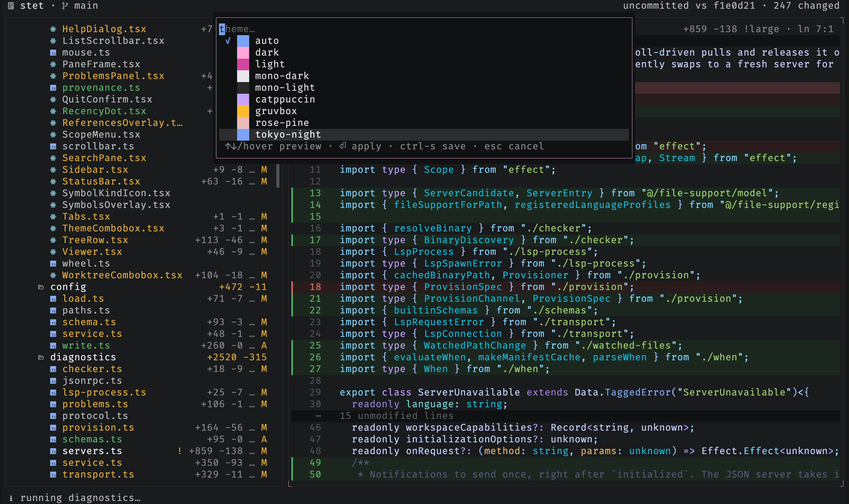The width and height of the screenshot is (849, 504).
Task: Click the HelpDialog.tsx React file icon
Action: click(x=53, y=29)
